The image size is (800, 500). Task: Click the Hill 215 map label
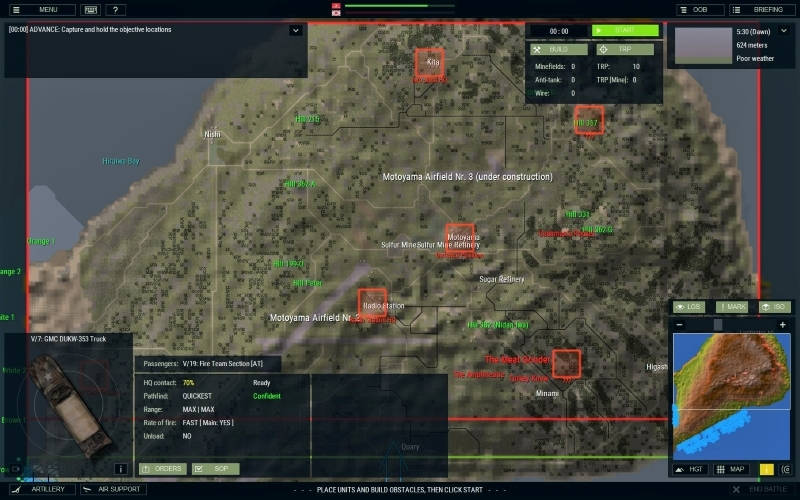[308, 119]
